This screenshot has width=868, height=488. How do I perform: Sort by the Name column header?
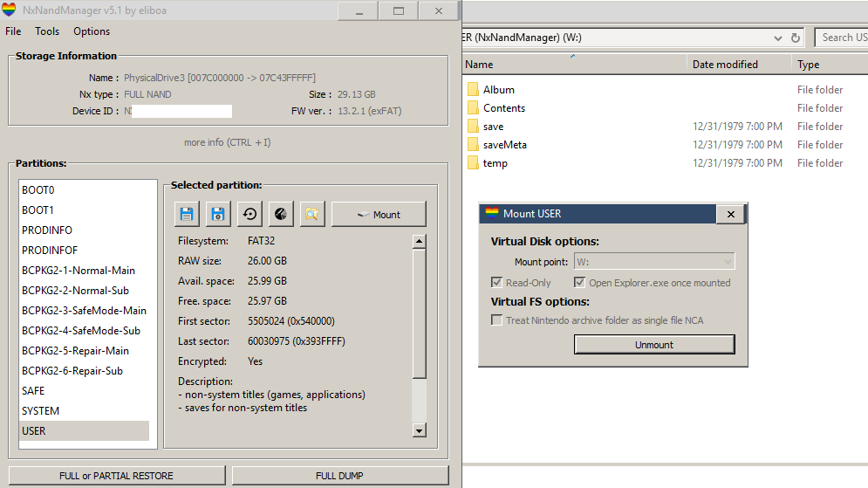coord(575,65)
